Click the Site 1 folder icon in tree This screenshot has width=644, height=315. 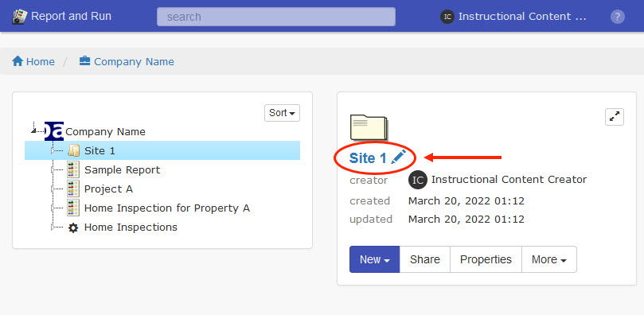[73, 150]
